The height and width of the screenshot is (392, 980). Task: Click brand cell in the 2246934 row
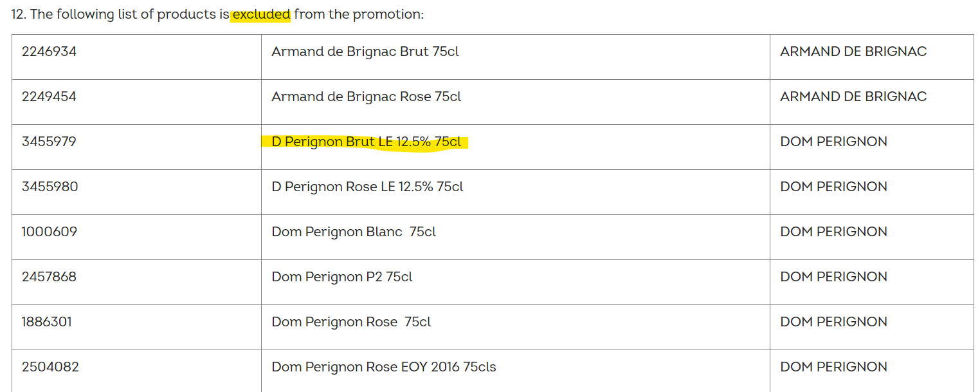point(853,51)
